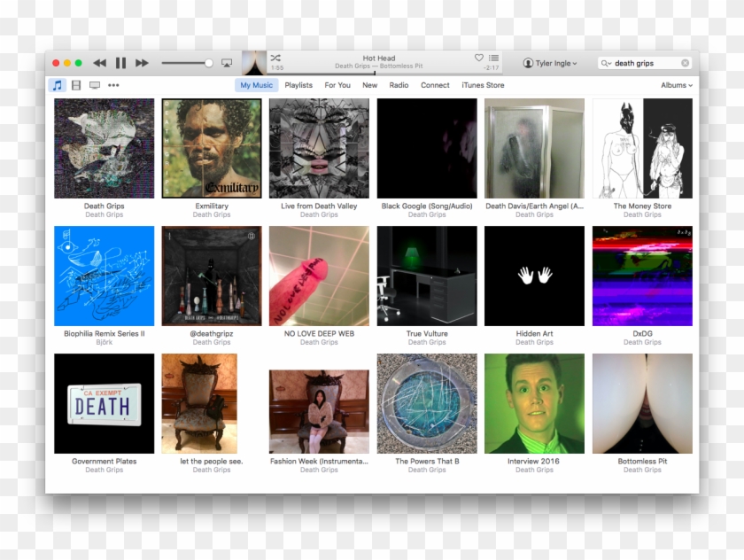
Task: Adjust the volume slider knob
Action: pos(208,63)
